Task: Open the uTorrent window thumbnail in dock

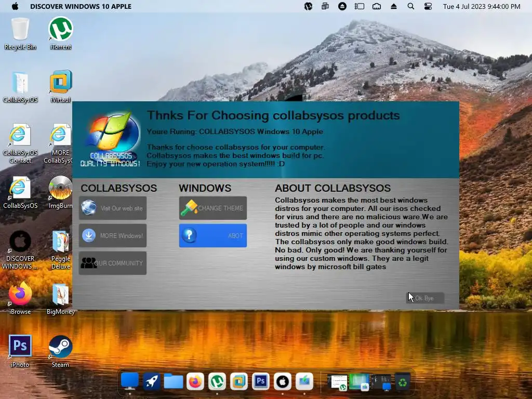Action: 337,382
